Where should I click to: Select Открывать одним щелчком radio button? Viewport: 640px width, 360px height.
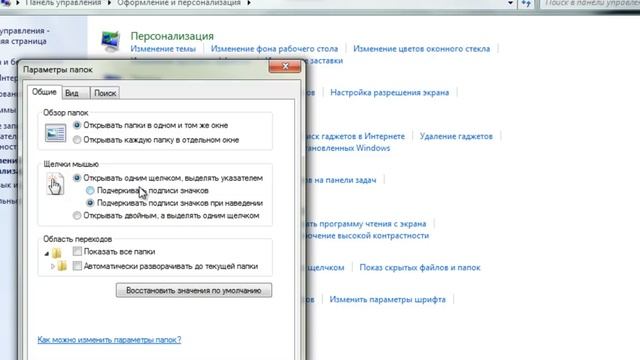pyautogui.click(x=77, y=178)
